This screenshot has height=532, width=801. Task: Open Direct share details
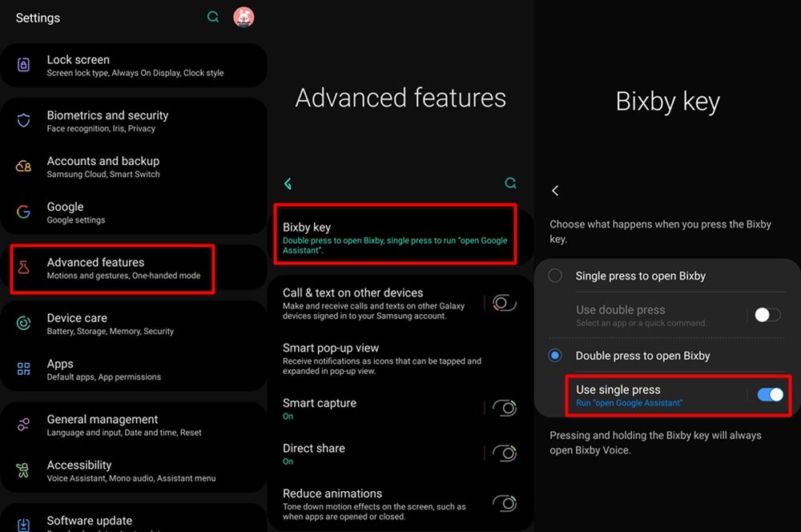[x=377, y=453]
